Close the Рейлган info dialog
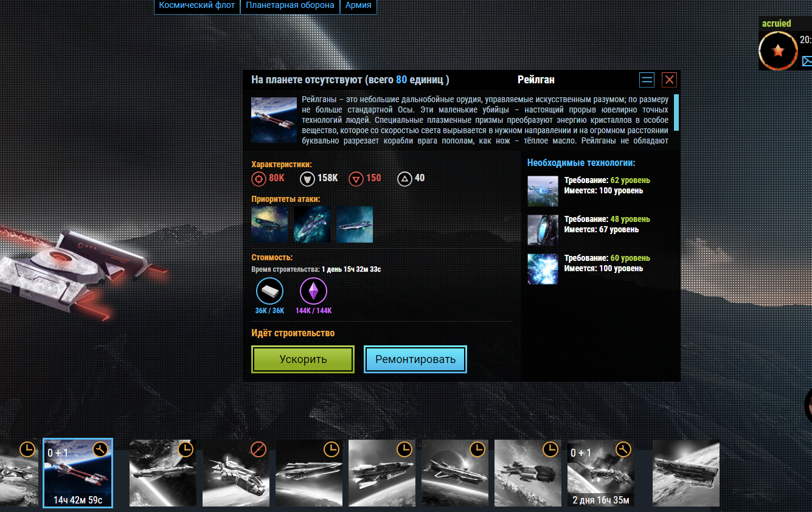Viewport: 812px width, 512px height. 669,80
